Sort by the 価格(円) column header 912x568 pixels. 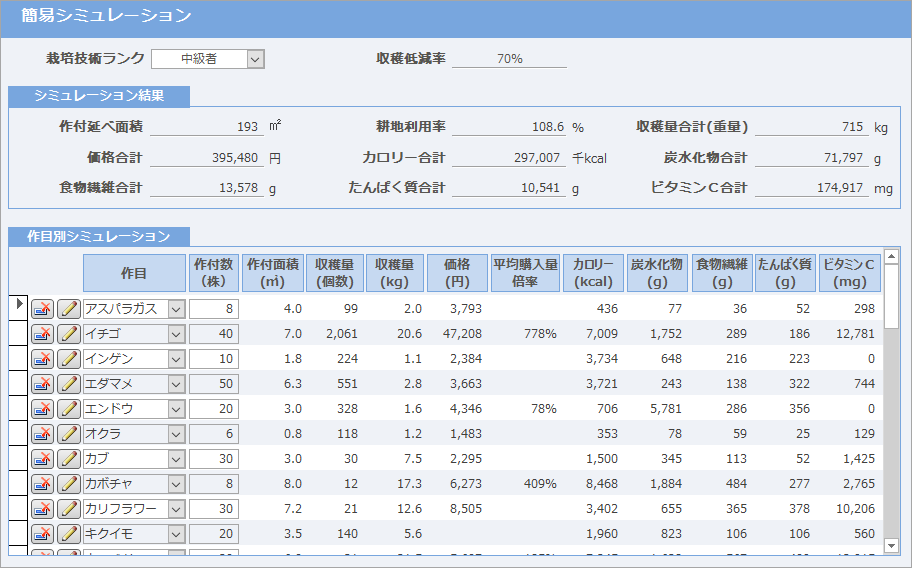(x=457, y=272)
